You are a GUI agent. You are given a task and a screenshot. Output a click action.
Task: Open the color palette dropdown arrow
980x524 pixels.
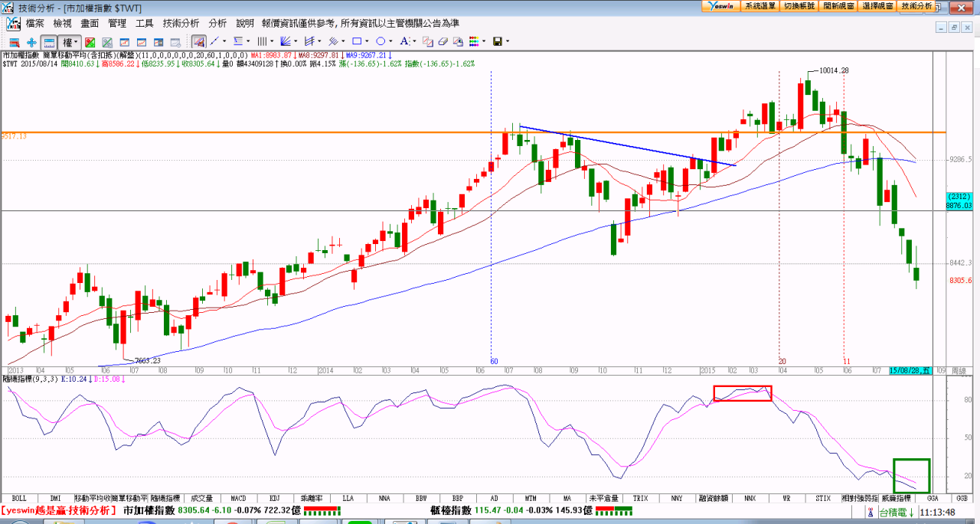[x=485, y=41]
